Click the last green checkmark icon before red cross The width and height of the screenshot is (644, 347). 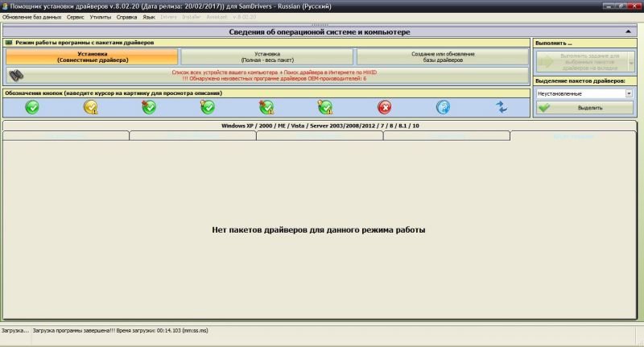tap(325, 107)
